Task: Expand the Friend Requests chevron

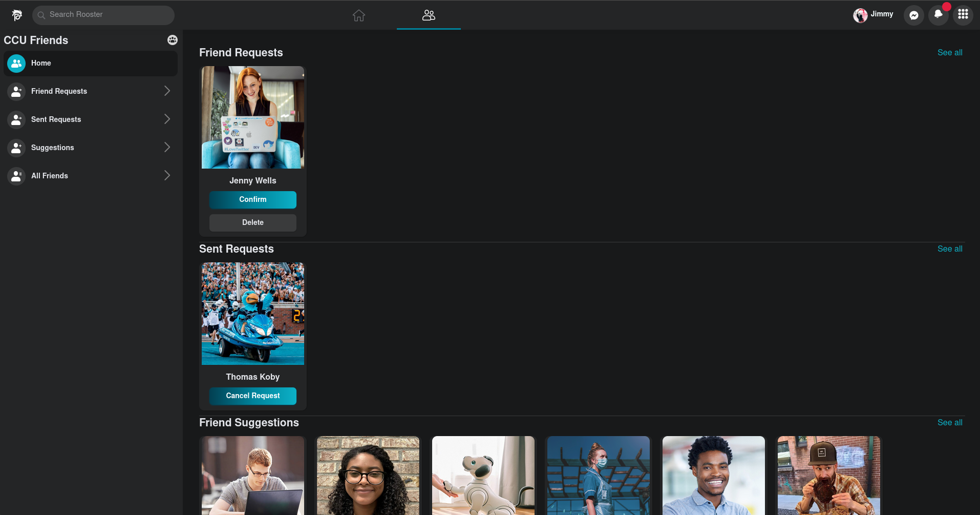Action: (x=167, y=91)
